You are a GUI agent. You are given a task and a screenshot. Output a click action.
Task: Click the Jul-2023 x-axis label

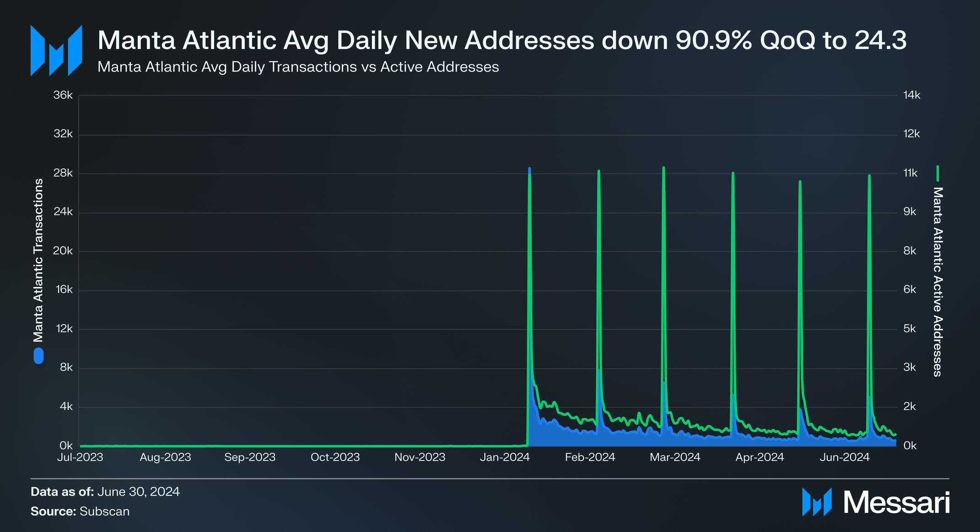pyautogui.click(x=80, y=457)
